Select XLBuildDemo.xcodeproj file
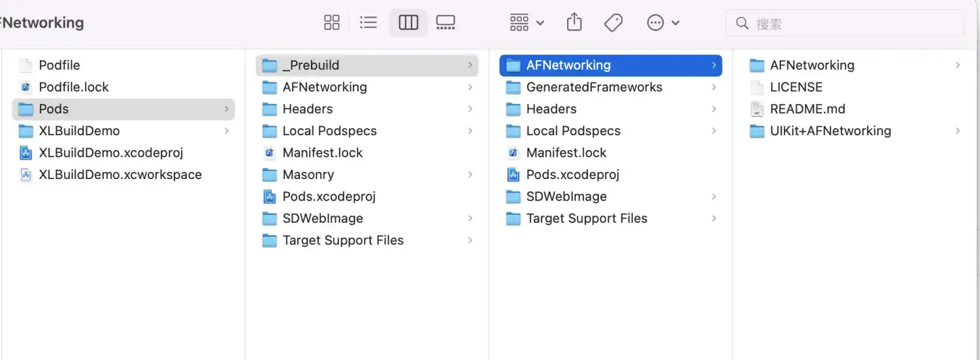Image resolution: width=980 pixels, height=360 pixels. 110,153
